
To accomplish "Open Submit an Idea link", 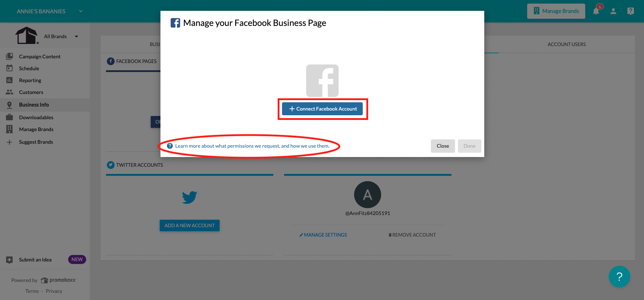I will tap(35, 260).
